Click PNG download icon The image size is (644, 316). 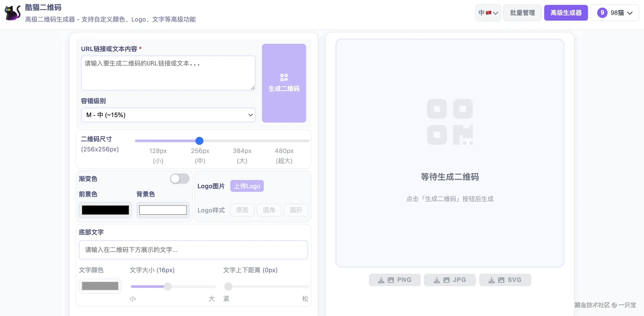(x=381, y=280)
